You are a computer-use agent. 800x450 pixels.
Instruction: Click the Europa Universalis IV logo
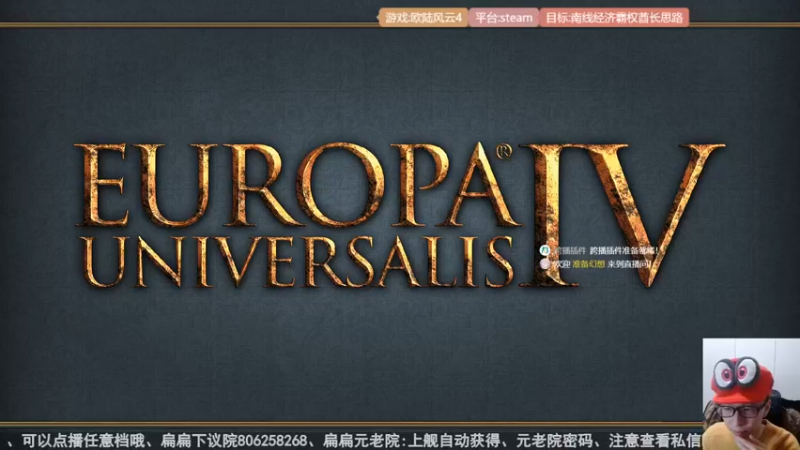point(399,215)
